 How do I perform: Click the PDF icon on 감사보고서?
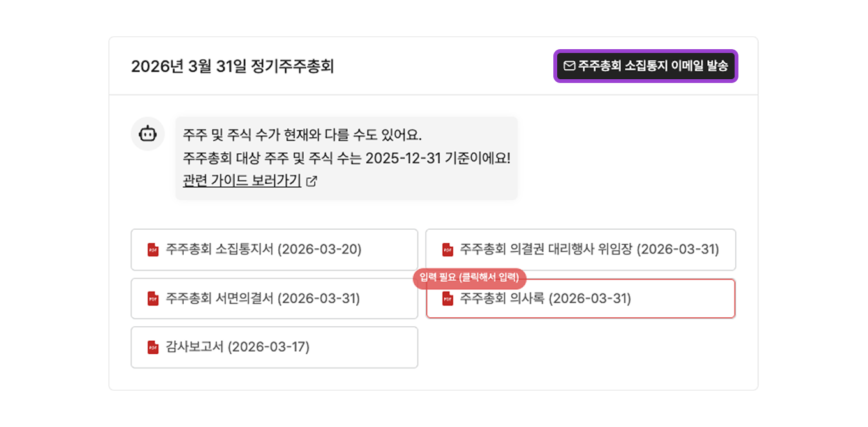click(153, 347)
